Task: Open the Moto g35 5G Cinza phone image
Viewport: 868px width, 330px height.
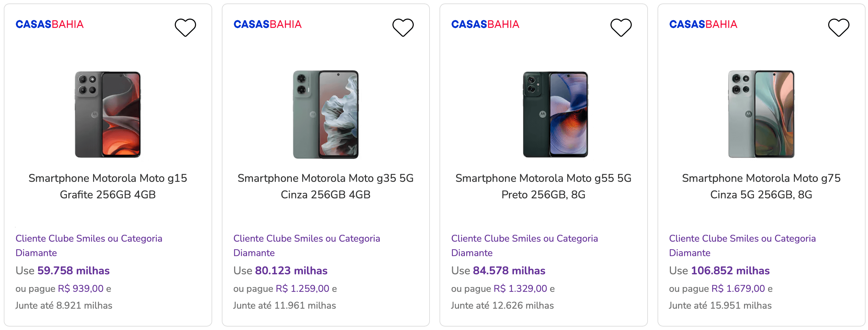Action: (x=325, y=114)
